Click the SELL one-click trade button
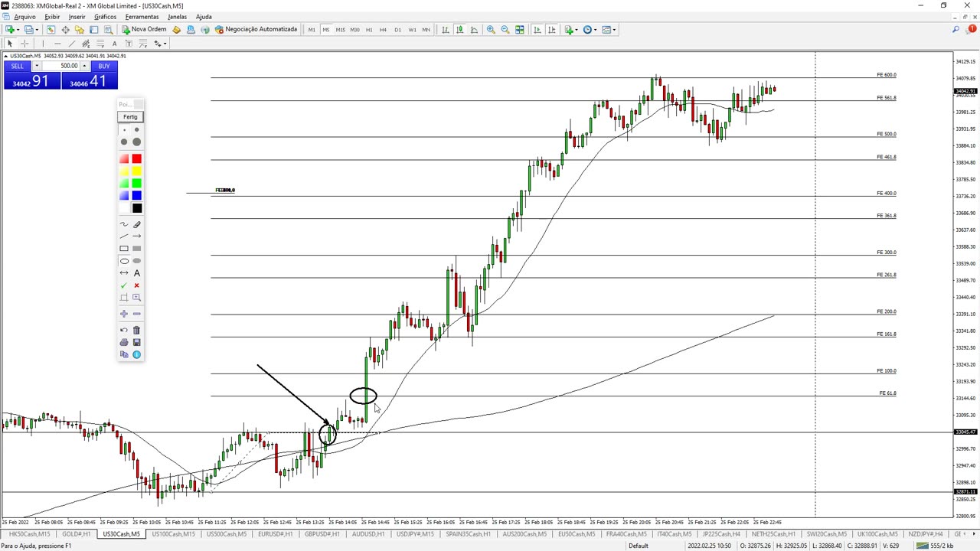980x551 pixels. [18, 67]
